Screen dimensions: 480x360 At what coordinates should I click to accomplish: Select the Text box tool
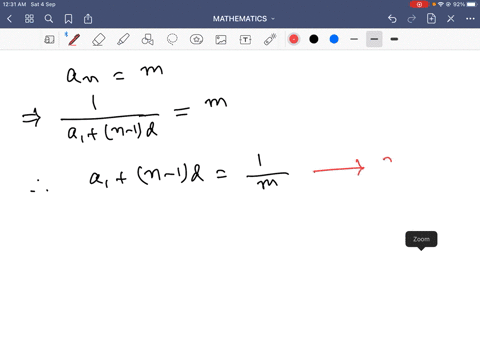[x=245, y=40]
